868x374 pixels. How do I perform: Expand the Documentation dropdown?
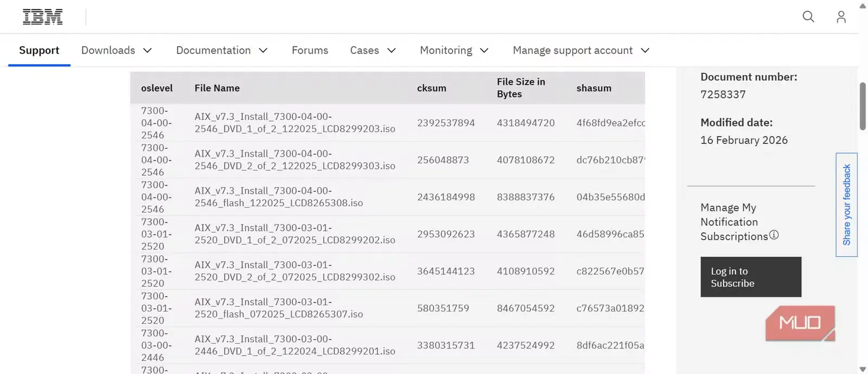coord(222,50)
